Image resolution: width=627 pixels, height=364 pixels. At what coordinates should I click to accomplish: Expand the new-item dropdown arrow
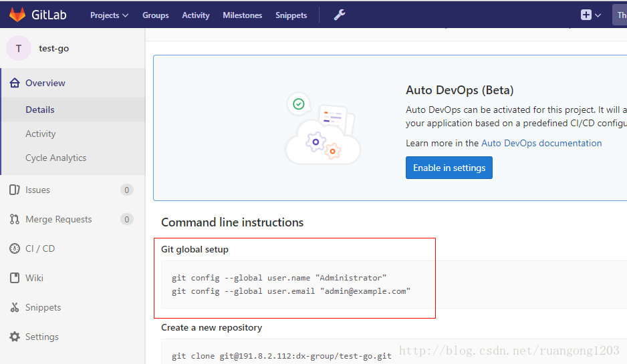point(598,15)
